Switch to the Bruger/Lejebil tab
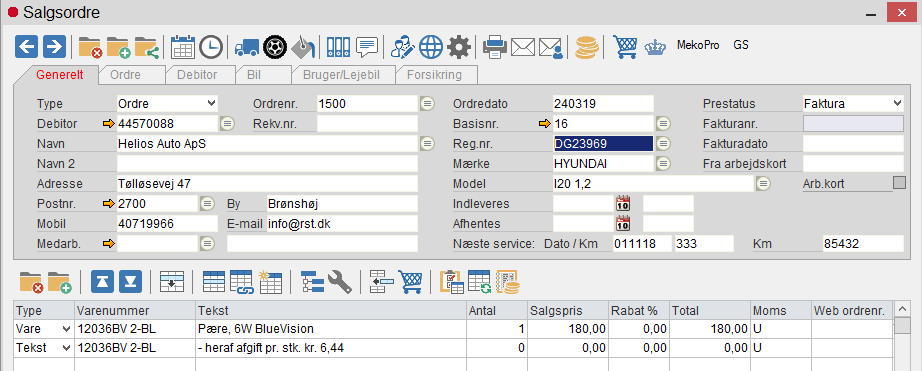 point(341,75)
